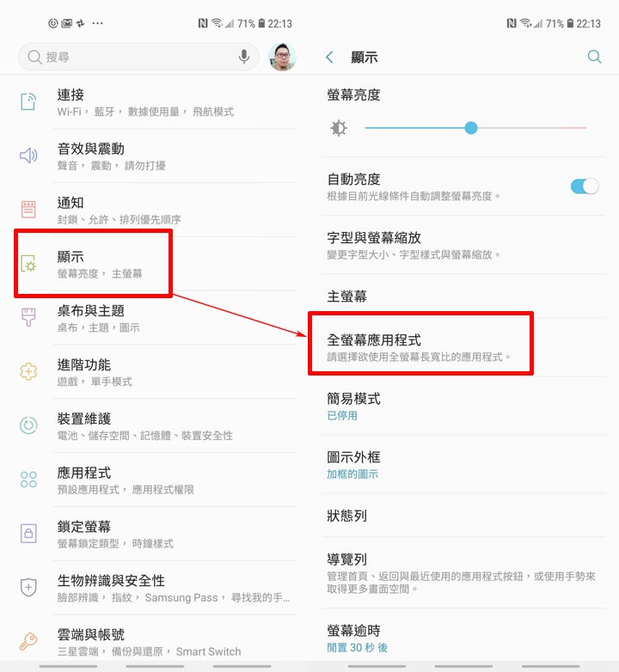Image resolution: width=619 pixels, height=672 pixels.
Task: Tap 閒置 30 秒 後 under 螢幕逾時
Action: (x=357, y=647)
